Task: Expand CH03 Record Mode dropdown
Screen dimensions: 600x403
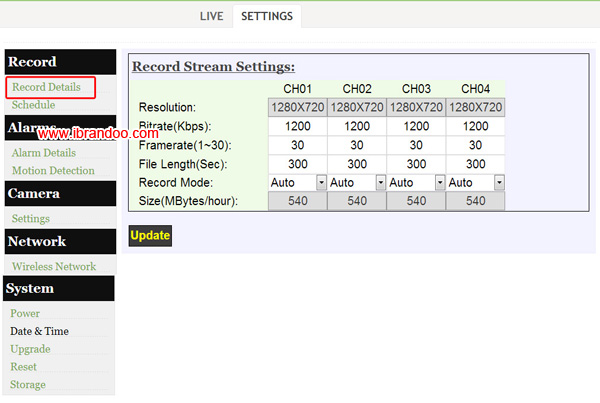Action: point(439,183)
